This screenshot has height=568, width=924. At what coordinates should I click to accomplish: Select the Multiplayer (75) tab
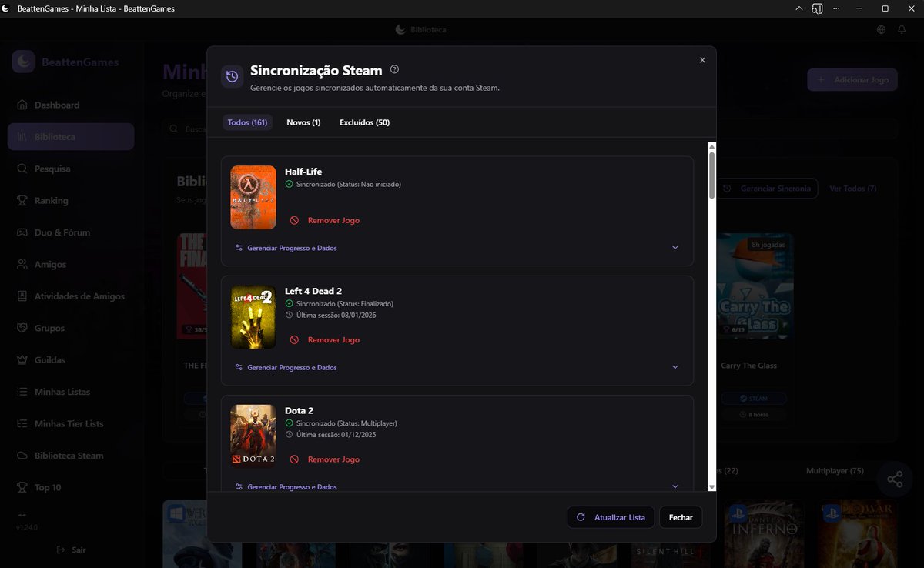coord(835,470)
